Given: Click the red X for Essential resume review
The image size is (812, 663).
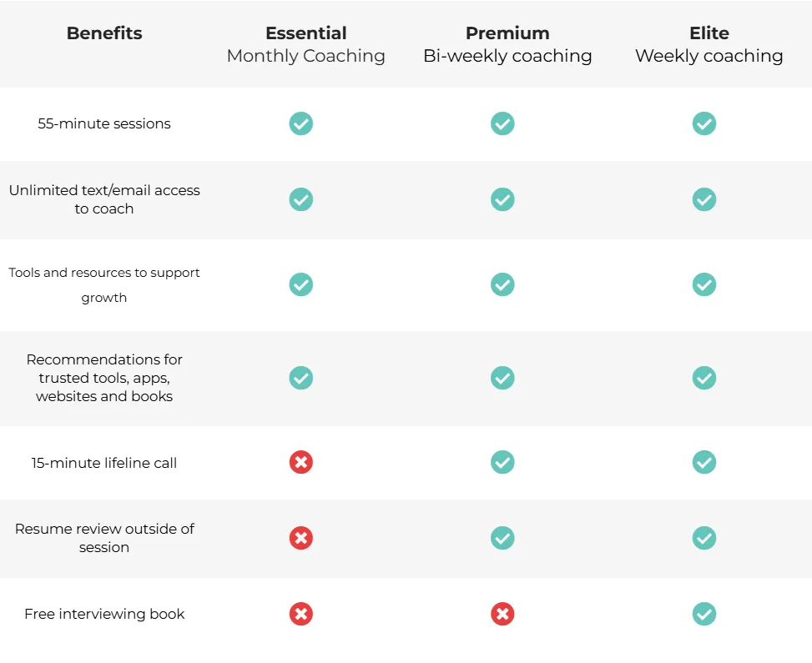Looking at the screenshot, I should click(301, 538).
